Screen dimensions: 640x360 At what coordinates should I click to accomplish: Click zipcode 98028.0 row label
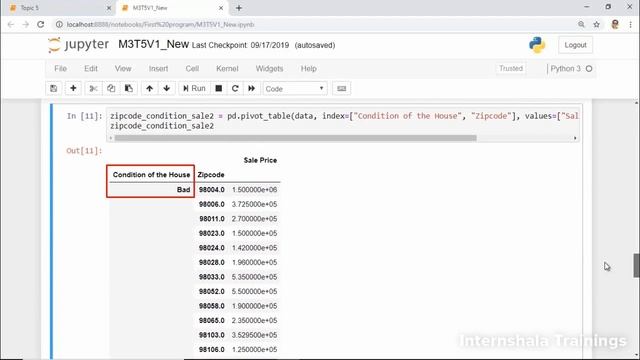[211, 262]
